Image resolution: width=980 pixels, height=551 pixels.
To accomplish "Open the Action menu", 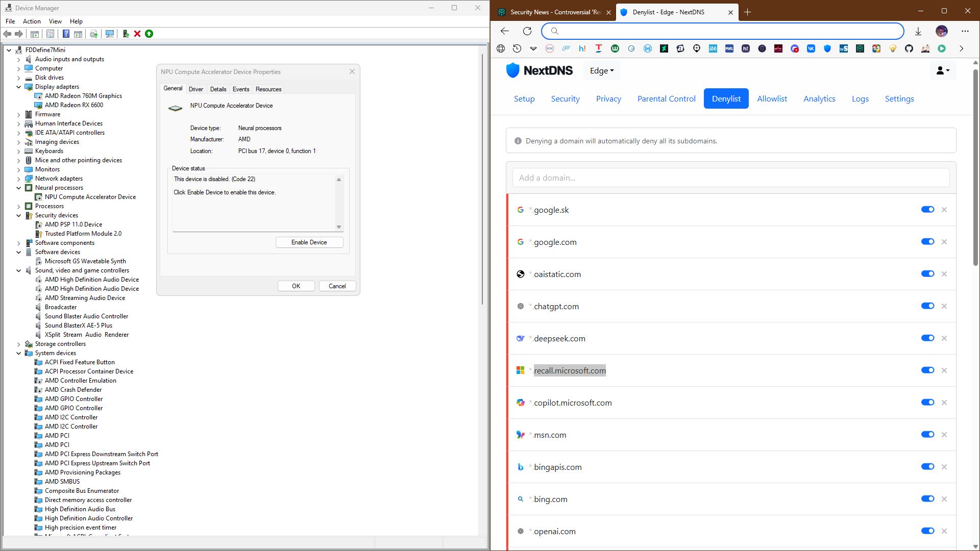I will click(32, 21).
